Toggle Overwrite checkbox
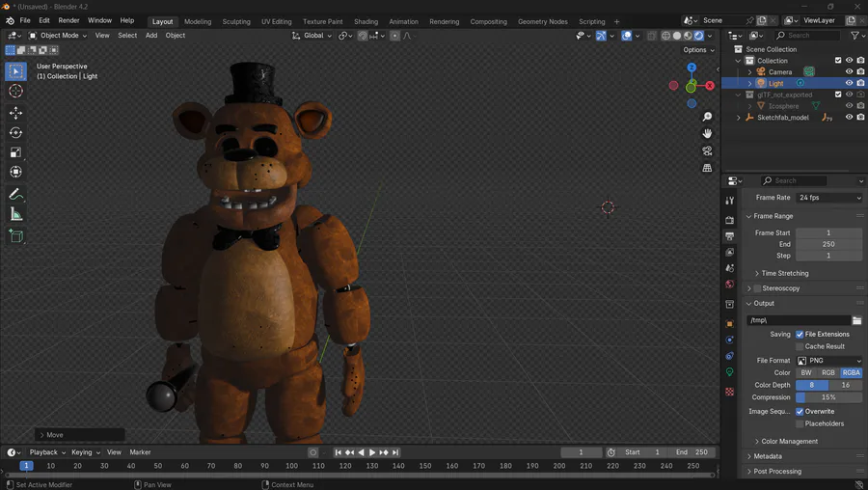The image size is (868, 490). click(x=800, y=411)
